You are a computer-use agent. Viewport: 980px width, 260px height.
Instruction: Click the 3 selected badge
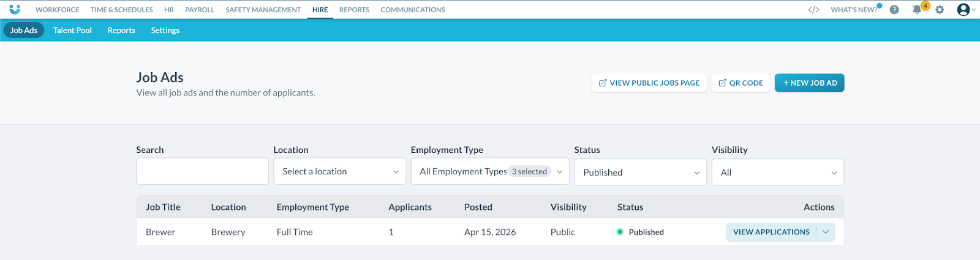coord(529,171)
